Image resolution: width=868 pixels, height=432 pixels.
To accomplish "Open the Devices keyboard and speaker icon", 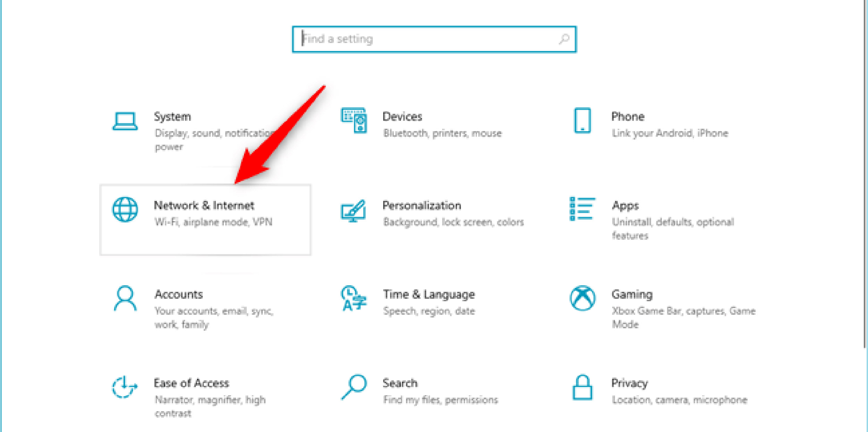I will pyautogui.click(x=354, y=120).
